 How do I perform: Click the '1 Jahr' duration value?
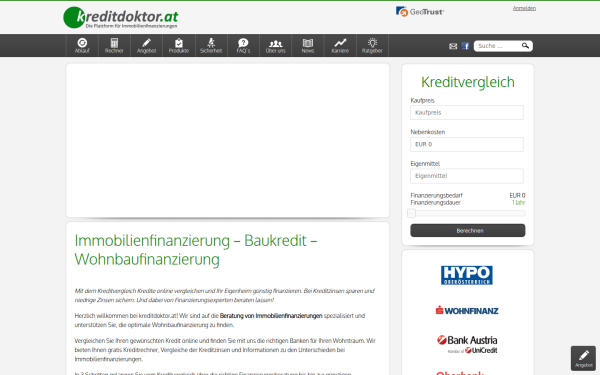click(518, 202)
